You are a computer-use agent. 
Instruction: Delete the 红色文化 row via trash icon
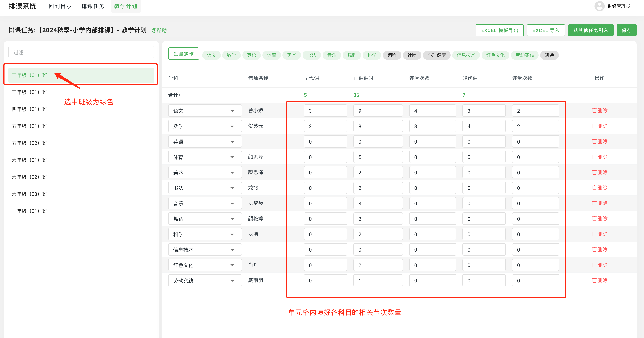pos(599,265)
